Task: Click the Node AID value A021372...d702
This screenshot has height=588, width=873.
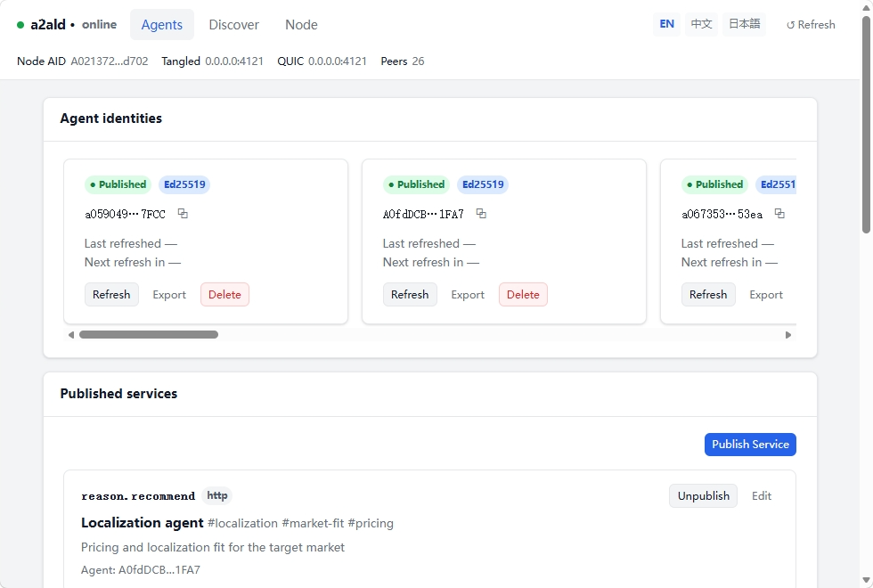Action: (x=109, y=61)
